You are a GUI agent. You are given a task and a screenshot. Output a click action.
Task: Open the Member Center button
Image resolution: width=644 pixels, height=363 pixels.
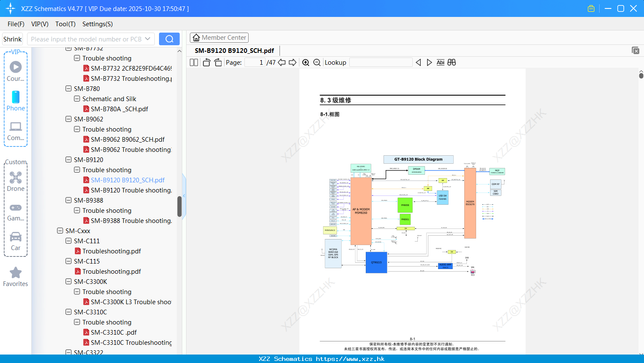click(x=219, y=38)
